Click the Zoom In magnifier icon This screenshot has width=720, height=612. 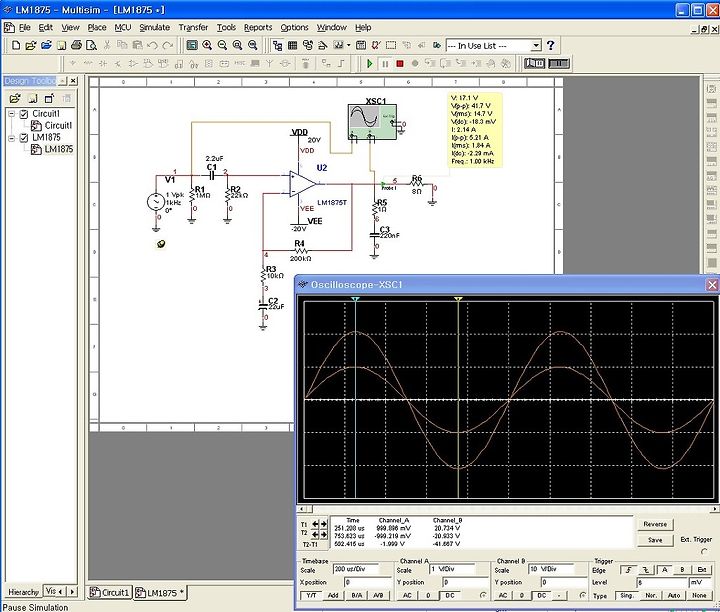pos(207,45)
